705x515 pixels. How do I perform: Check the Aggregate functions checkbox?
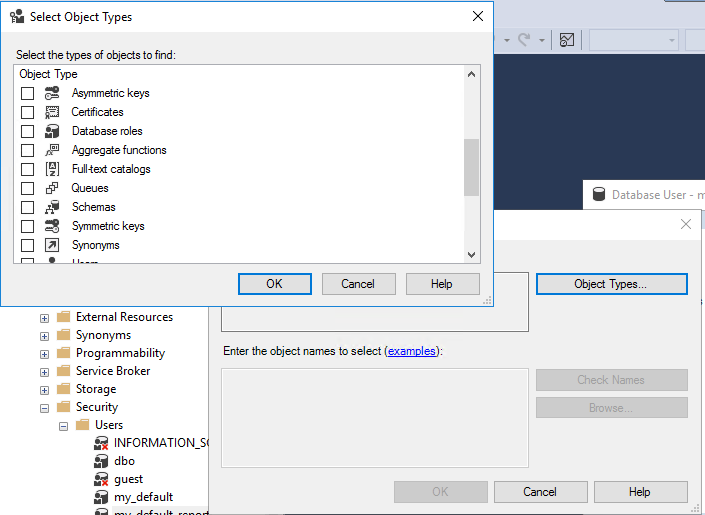(x=28, y=150)
